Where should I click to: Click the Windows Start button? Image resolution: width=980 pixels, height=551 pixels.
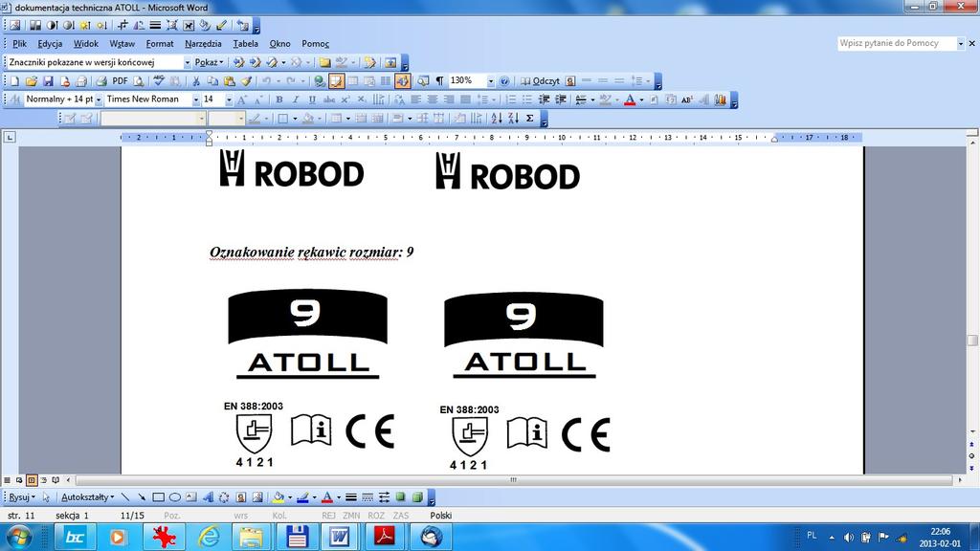point(18,537)
